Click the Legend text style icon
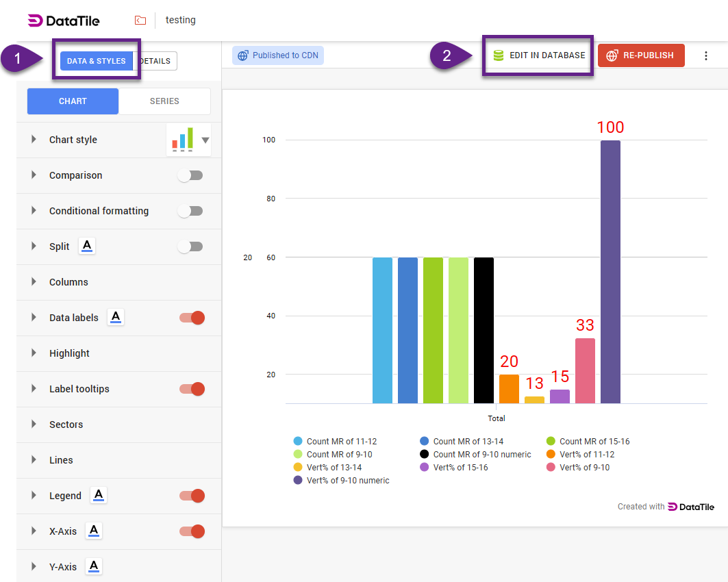728x582 pixels. [x=99, y=496]
